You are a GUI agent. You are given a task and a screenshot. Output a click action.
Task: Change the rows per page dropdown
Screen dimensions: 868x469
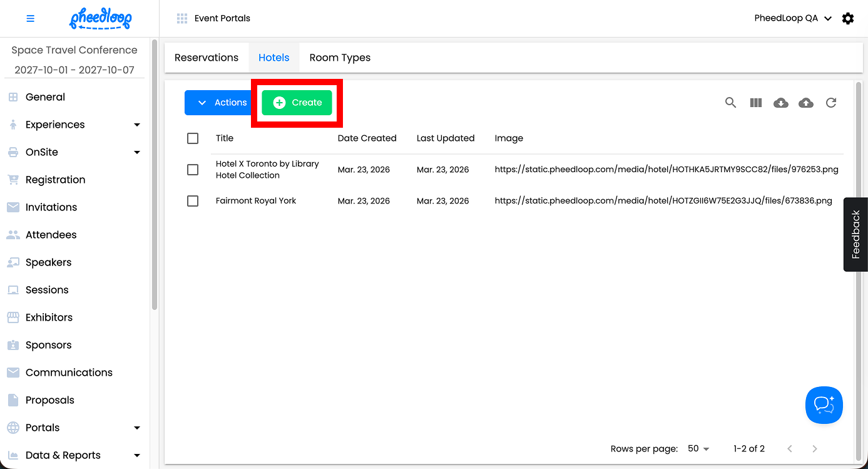click(698, 448)
